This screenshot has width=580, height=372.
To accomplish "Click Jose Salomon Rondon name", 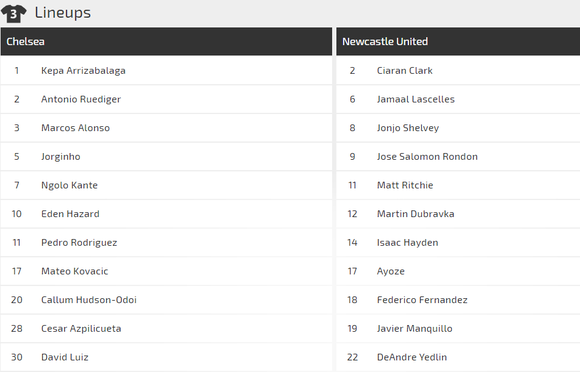I will coord(427,156).
